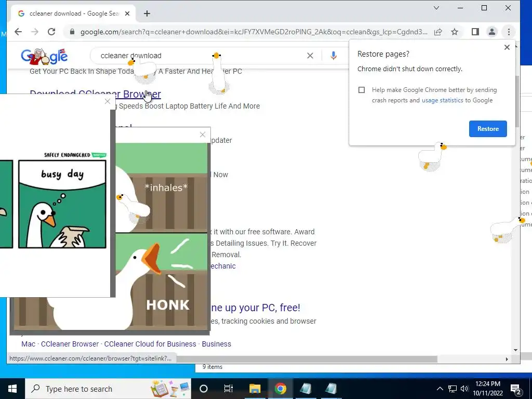Go back to the previous page in Chrome
This screenshot has width=532, height=399.
click(x=18, y=32)
